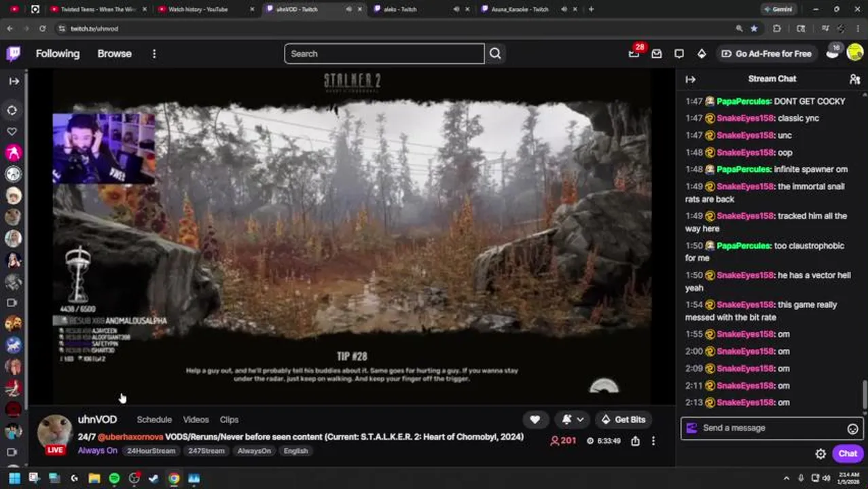The image size is (868, 489).
Task: Open the first followed channel sidebar avatar
Action: point(14,153)
